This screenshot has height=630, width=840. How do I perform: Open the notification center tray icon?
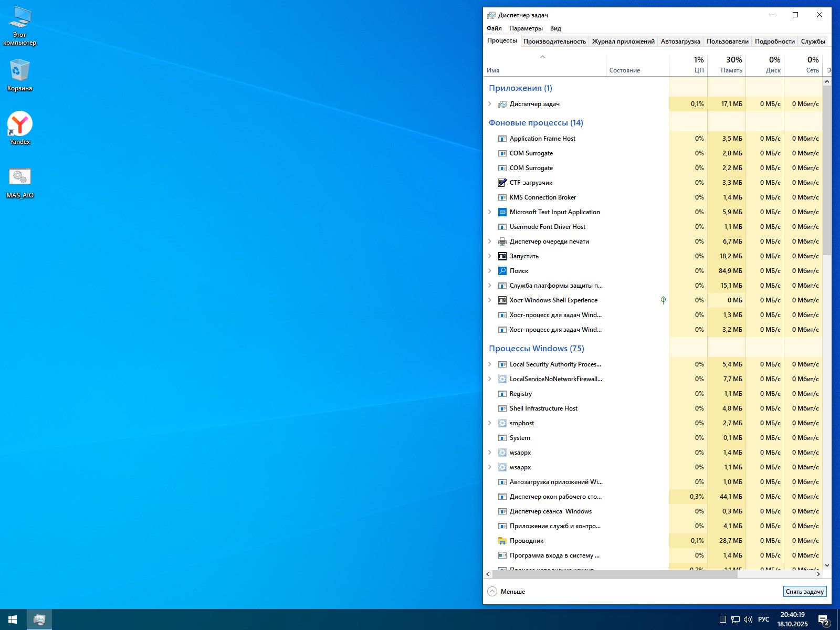point(823,619)
